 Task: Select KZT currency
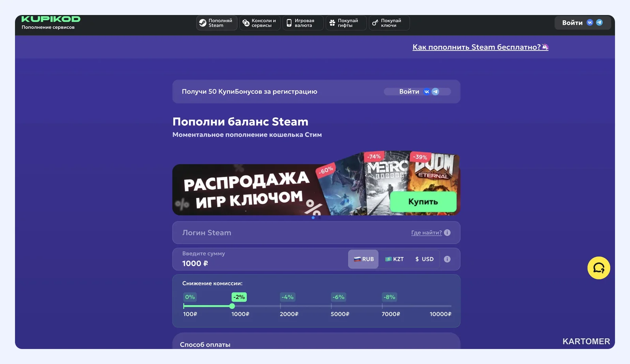[394, 259]
